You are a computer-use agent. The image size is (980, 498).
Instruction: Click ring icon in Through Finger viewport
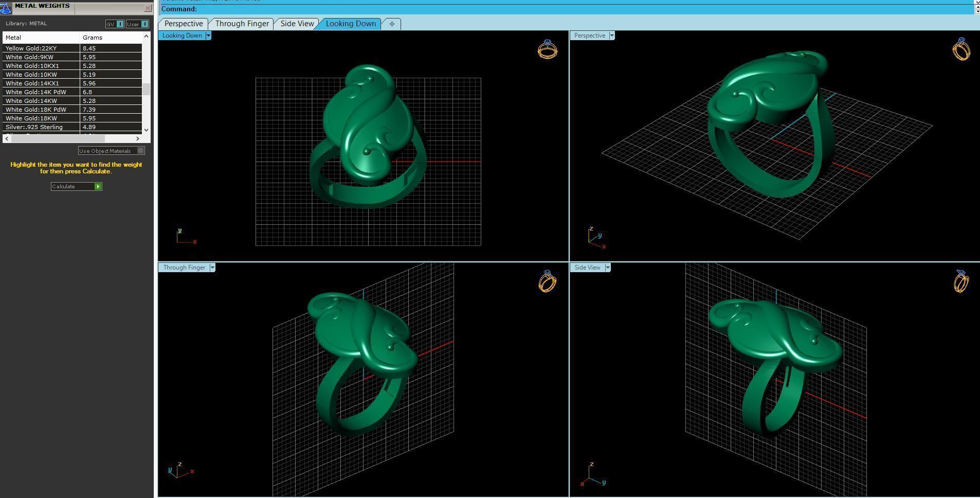pyautogui.click(x=548, y=281)
